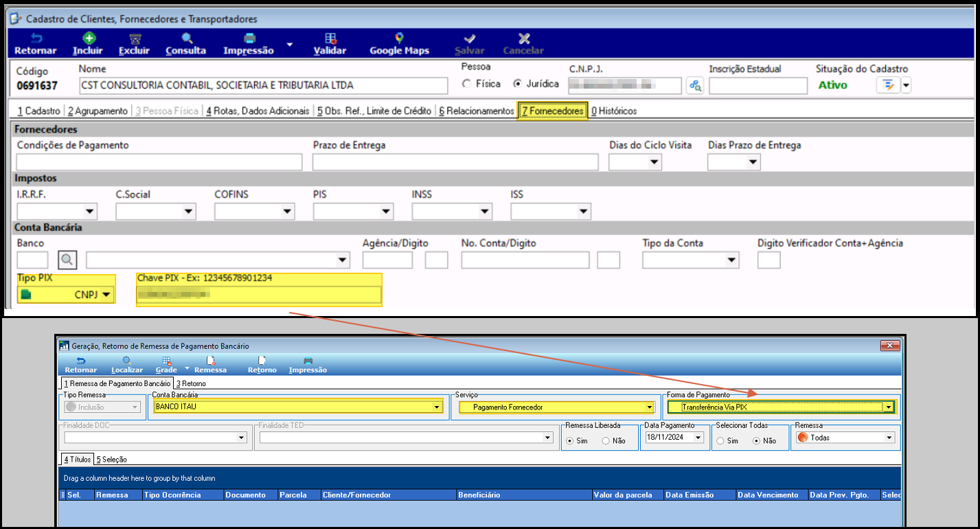Click the No. Conta/Digito field

tap(525, 260)
